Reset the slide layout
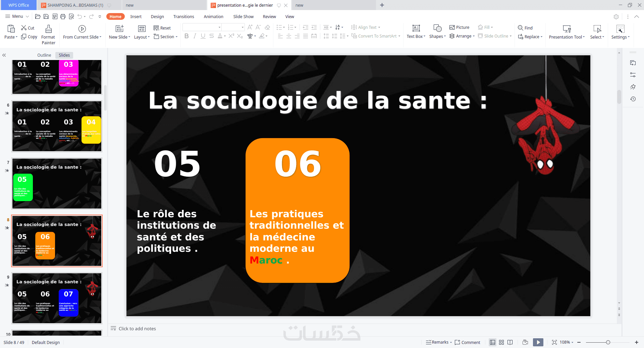 pos(162,28)
